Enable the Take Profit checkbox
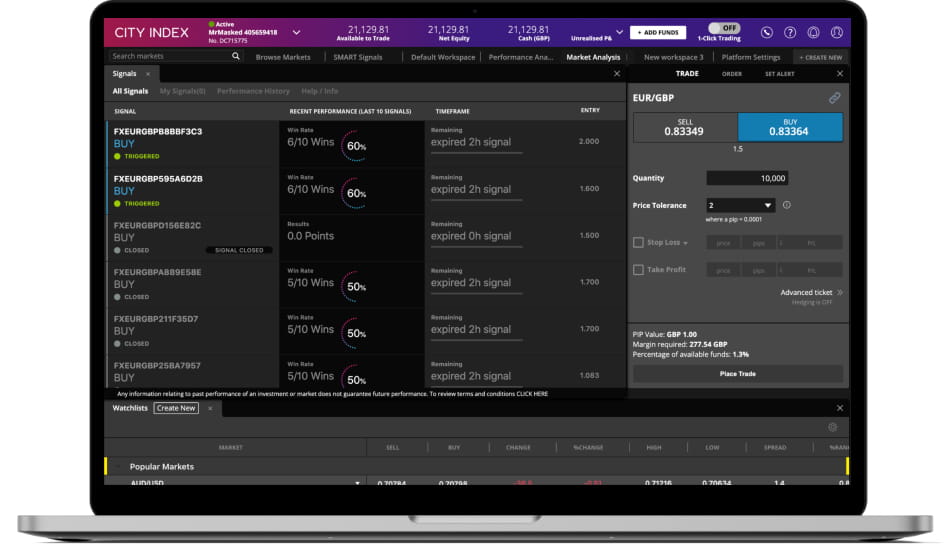 tap(638, 270)
